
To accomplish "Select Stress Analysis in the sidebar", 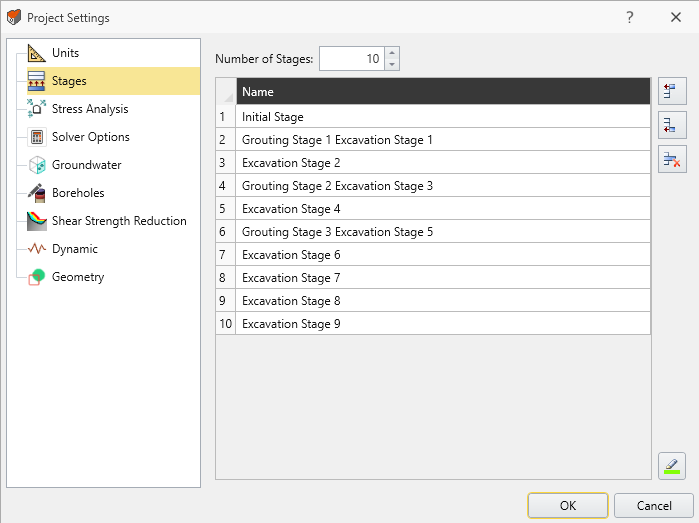I will click(89, 109).
